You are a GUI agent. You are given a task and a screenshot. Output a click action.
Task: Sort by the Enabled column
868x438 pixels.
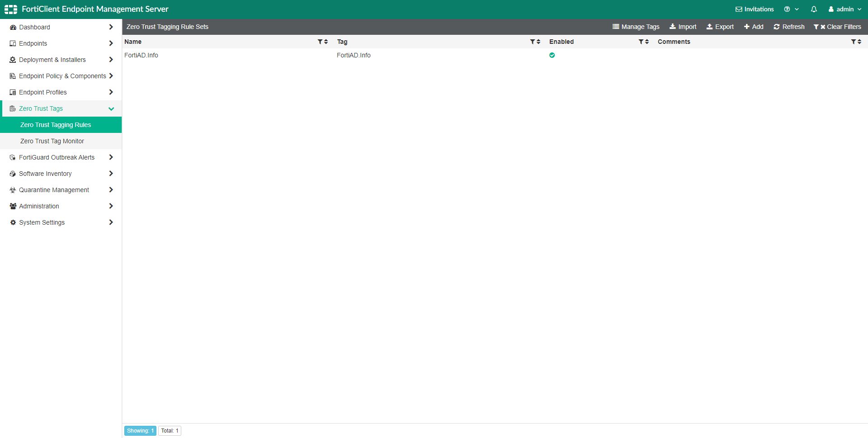[647, 42]
